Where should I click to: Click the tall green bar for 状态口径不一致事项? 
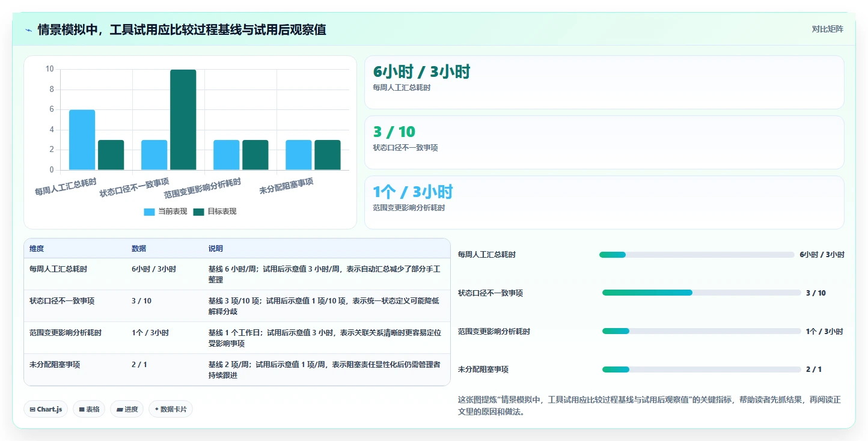click(x=183, y=120)
